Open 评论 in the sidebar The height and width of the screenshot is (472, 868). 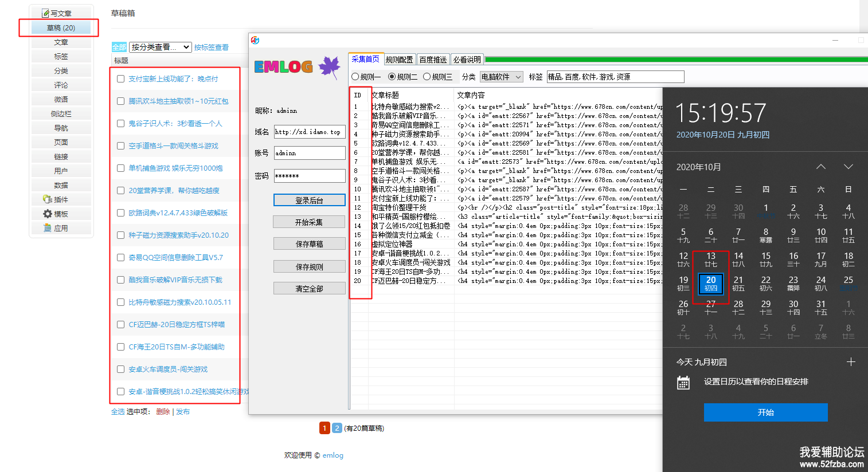click(61, 85)
